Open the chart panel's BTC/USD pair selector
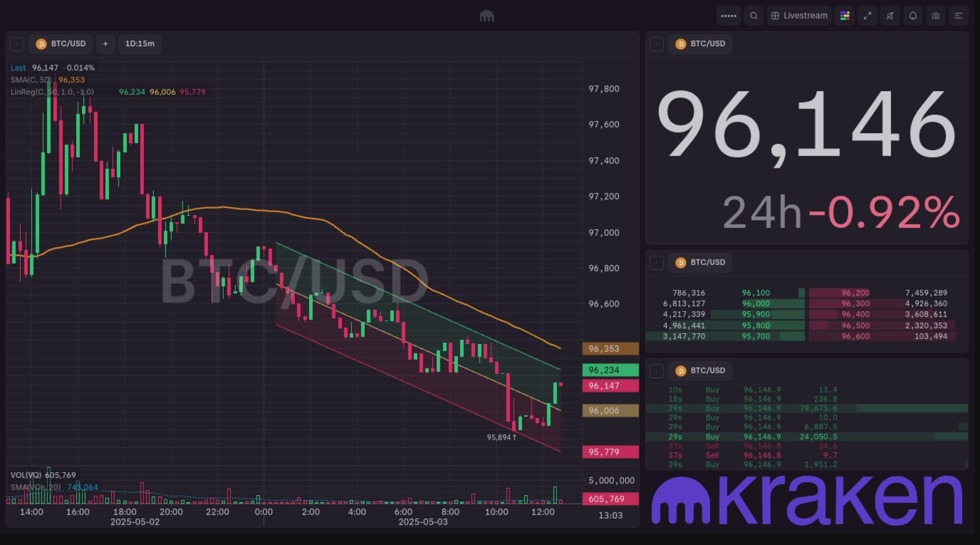The height and width of the screenshot is (545, 980). click(61, 44)
